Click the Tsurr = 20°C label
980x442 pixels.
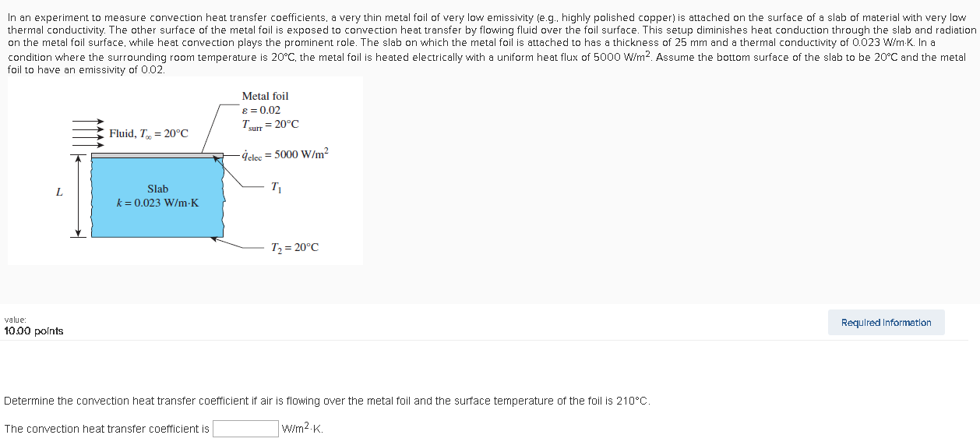270,125
